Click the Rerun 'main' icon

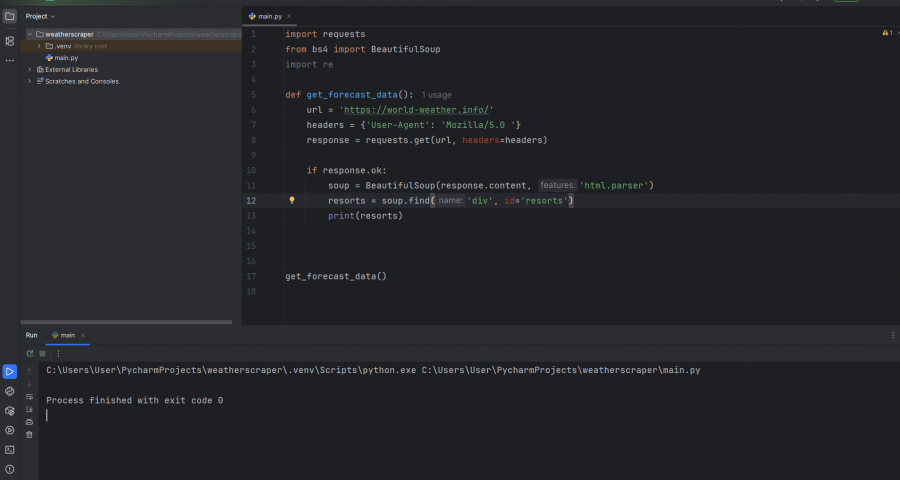point(30,354)
